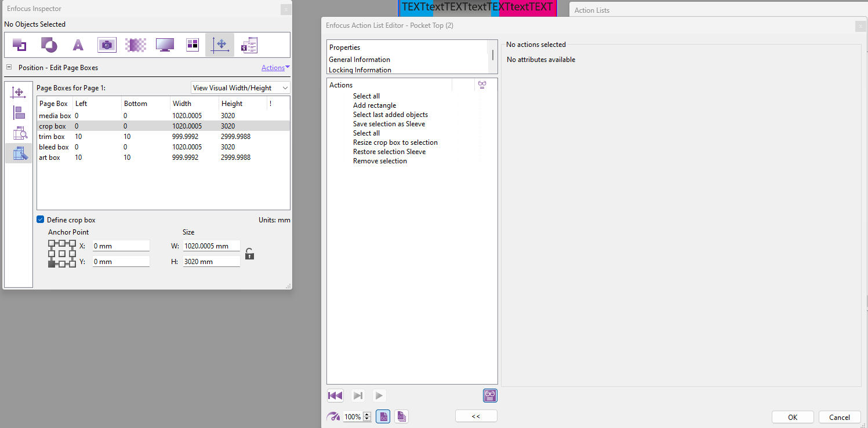Select the center anchor point
Viewport: 868px width, 428px height.
coord(62,253)
